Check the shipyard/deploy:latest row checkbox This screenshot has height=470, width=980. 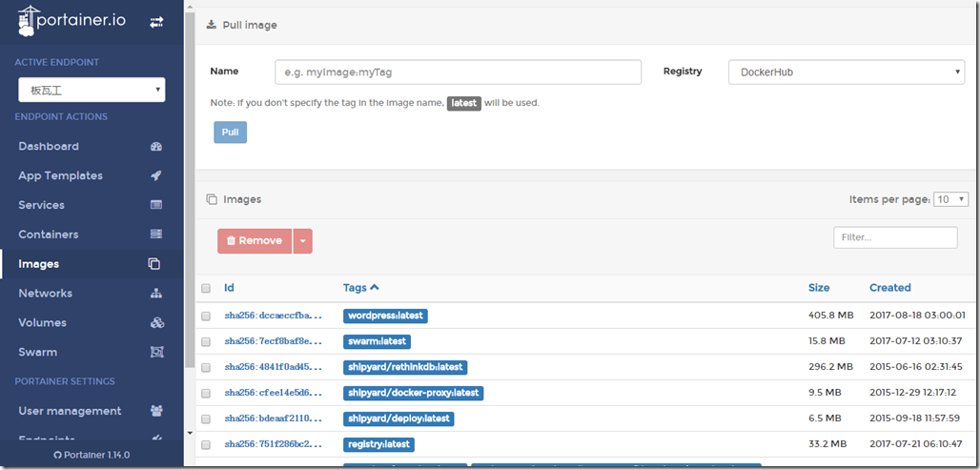[206, 419]
